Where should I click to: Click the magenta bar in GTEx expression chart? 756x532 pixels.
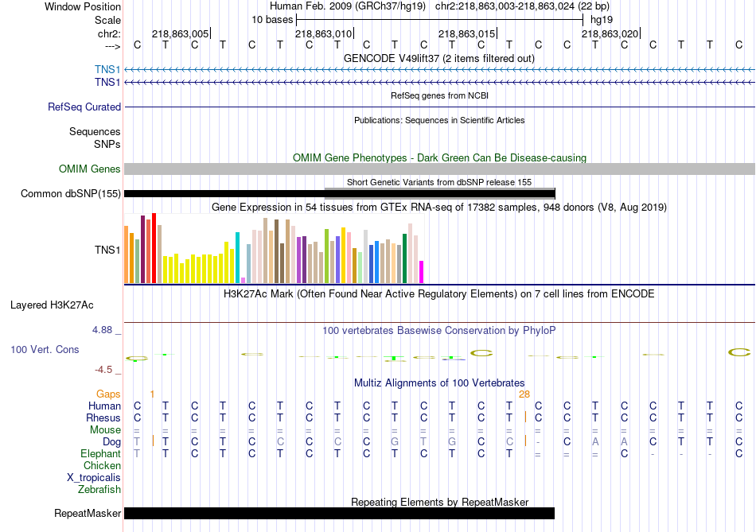(422, 271)
